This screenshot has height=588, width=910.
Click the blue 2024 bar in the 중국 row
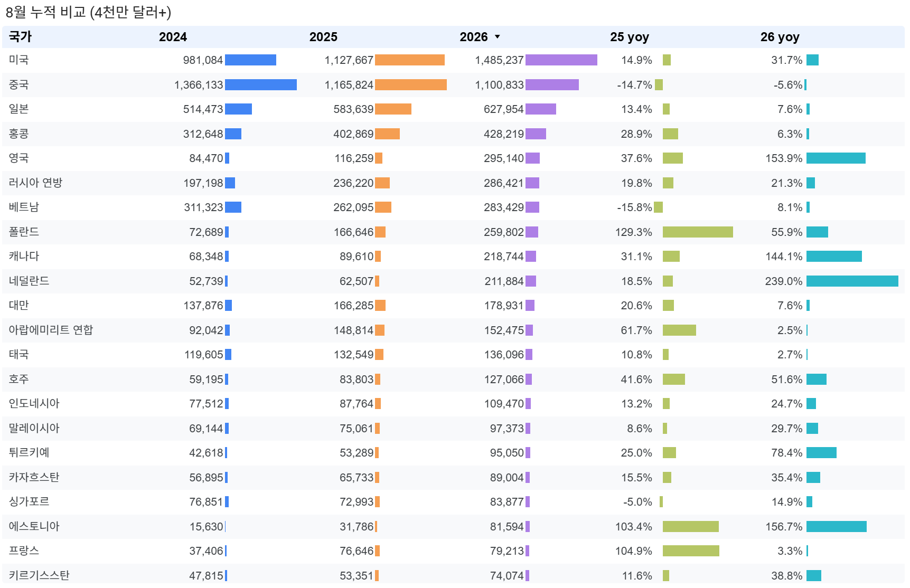point(261,85)
